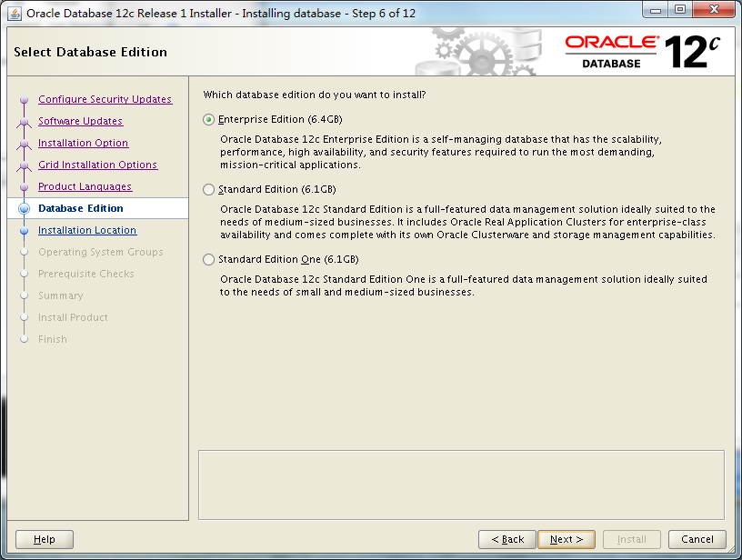Open the Software Updates step
Screen dimensions: 742x560
[x=80, y=121]
